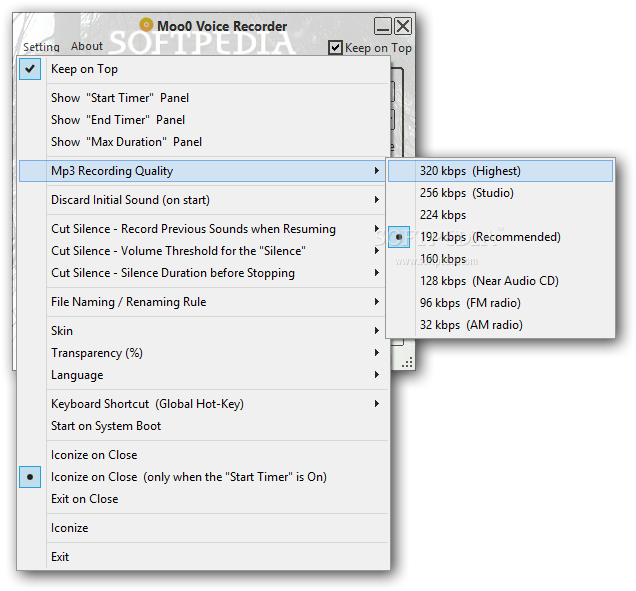This screenshot has height=591, width=636.
Task: Open the About menu
Action: 87,46
